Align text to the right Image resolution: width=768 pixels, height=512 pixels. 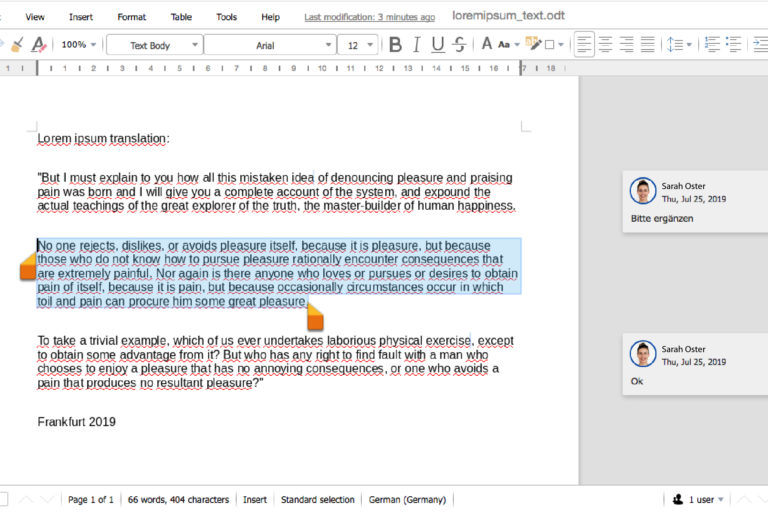626,45
